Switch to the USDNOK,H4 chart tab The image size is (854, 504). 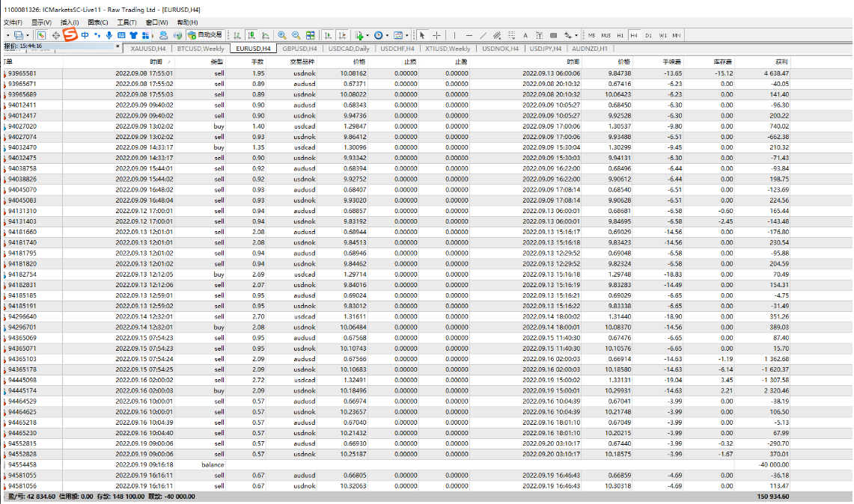point(500,49)
